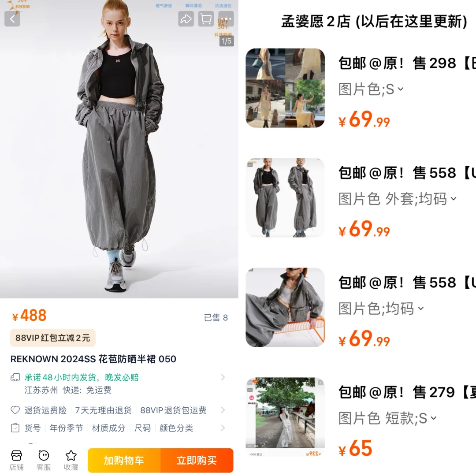476x476 pixels.
Task: Expand the 退货运费险 service row chevron
Action: 223,410
